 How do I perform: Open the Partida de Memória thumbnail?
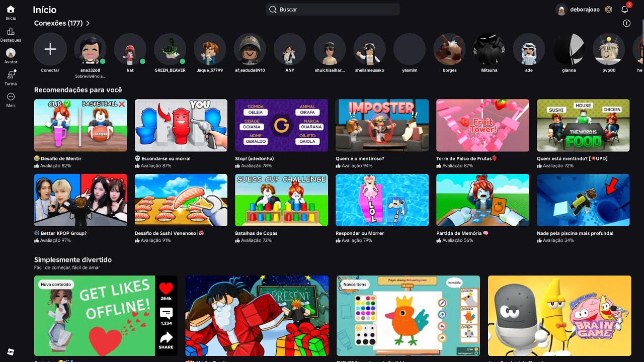coord(483,200)
